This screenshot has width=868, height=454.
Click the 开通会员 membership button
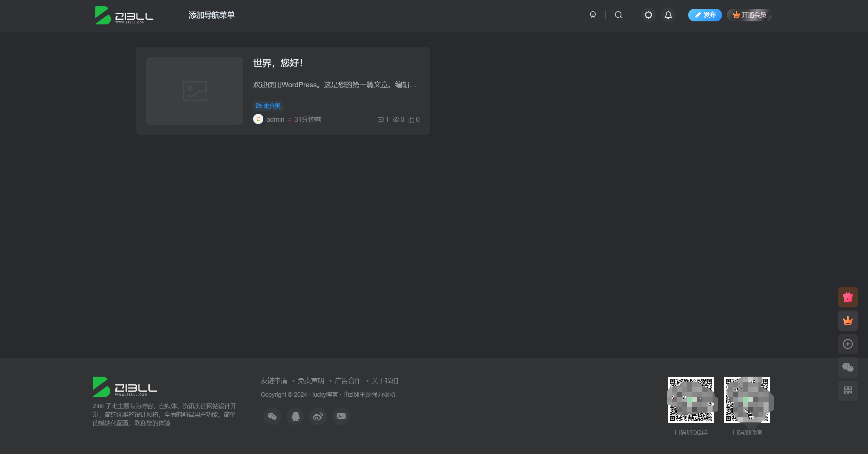(749, 15)
